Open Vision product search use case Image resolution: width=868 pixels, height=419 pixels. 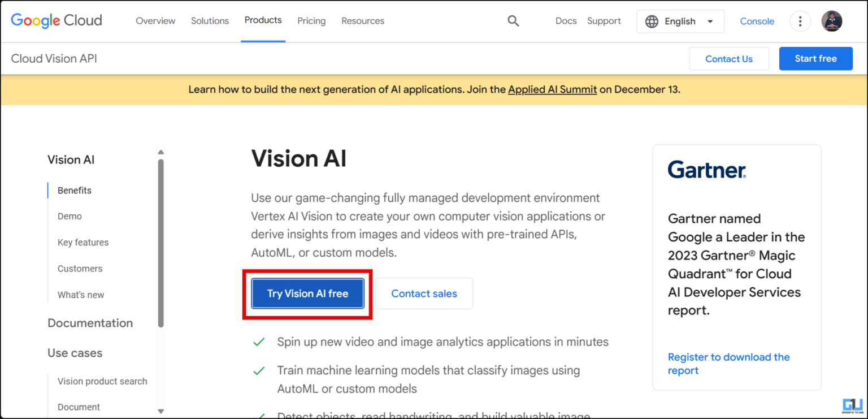(102, 381)
